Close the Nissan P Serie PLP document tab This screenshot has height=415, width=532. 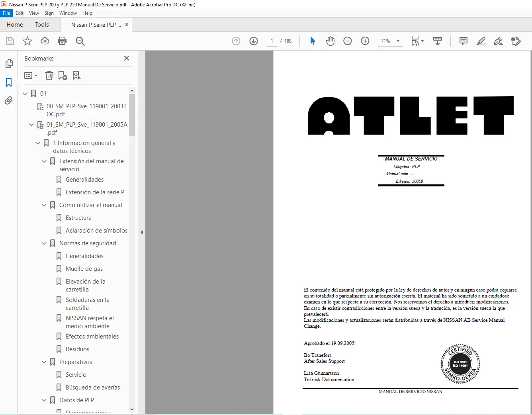click(x=127, y=25)
